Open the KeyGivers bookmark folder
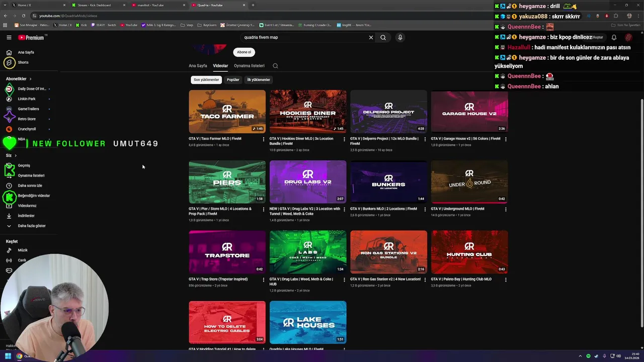Screen dimensions: 644x362 [207, 25]
